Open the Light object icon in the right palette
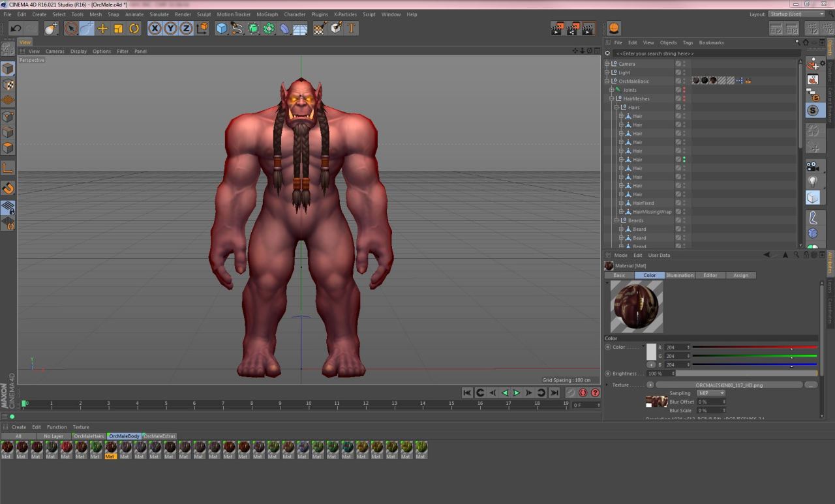Screen dimensions: 835x504 (x=812, y=181)
